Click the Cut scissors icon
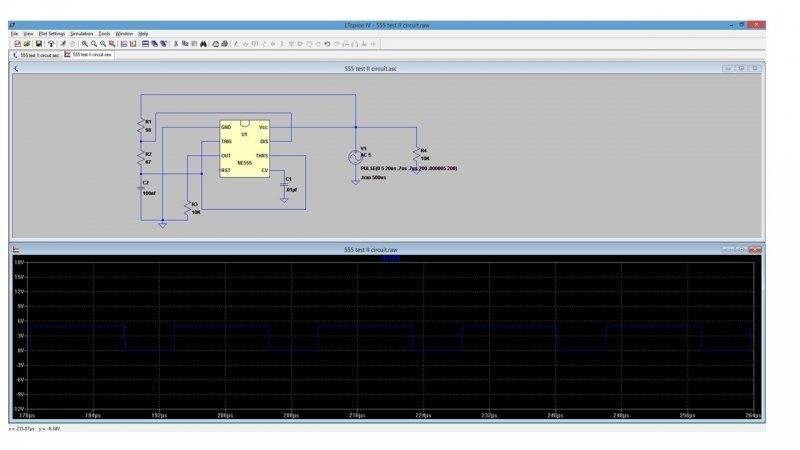Screen dimensions: 800x450 tap(176, 44)
